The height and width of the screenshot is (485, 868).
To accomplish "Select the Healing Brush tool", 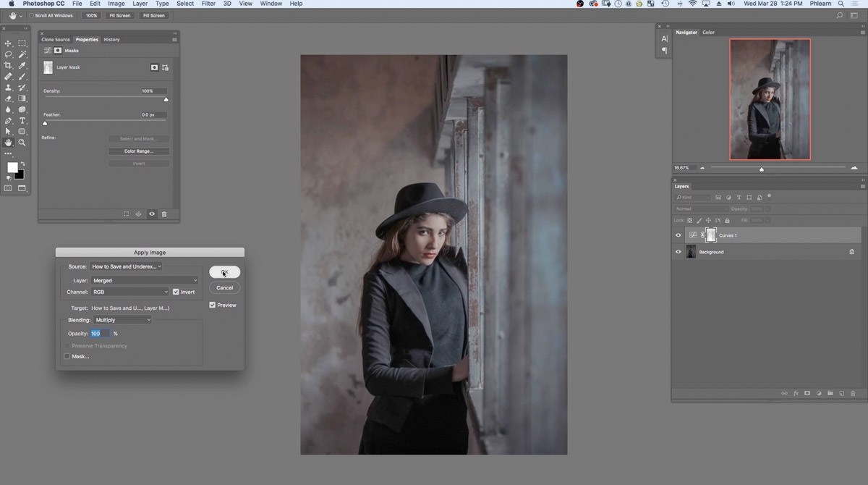I will coord(9,76).
